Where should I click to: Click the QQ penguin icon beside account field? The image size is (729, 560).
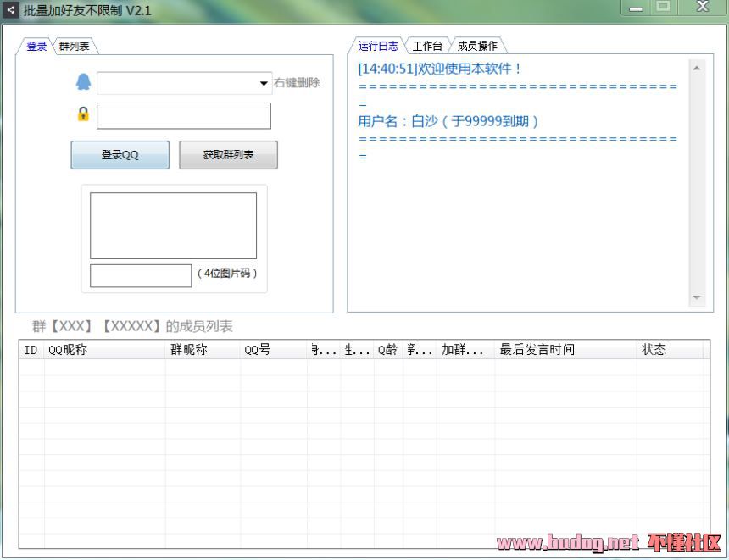tap(83, 82)
